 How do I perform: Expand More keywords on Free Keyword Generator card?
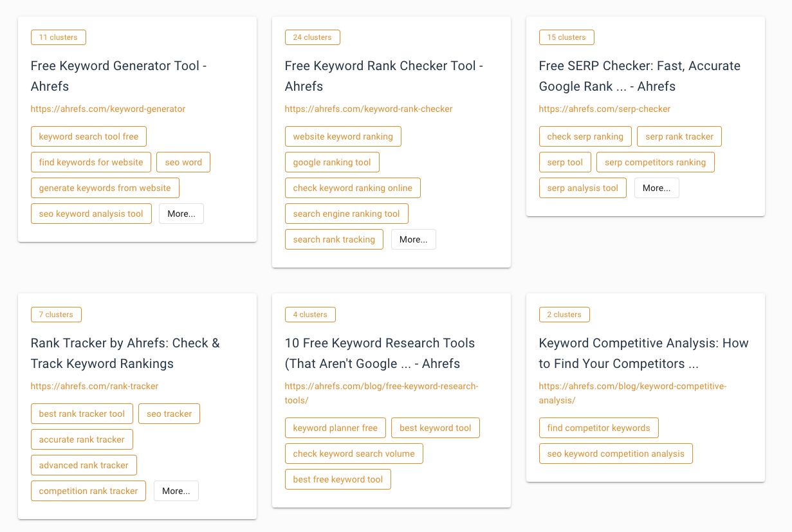[x=181, y=213]
